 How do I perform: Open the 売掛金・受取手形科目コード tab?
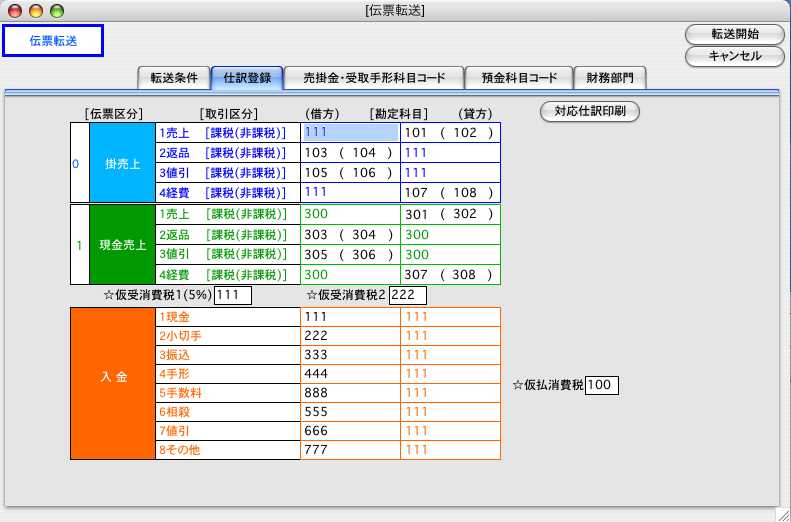(374, 77)
